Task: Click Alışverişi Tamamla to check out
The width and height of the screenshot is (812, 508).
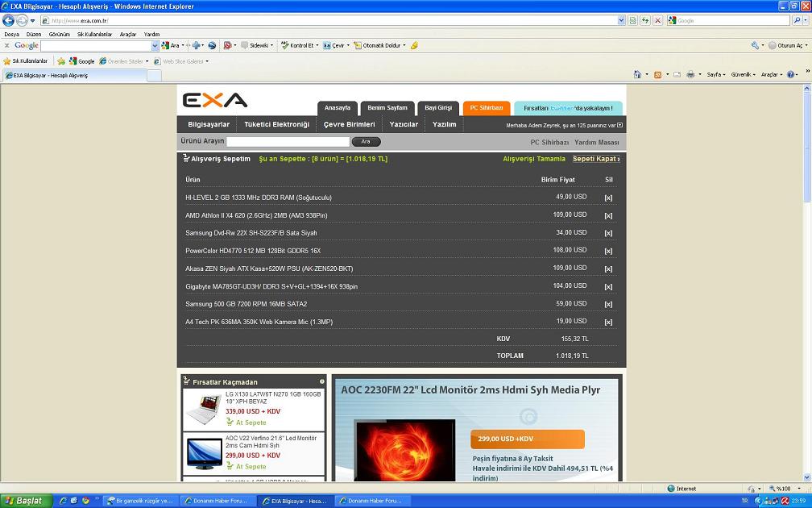Action: (534, 159)
